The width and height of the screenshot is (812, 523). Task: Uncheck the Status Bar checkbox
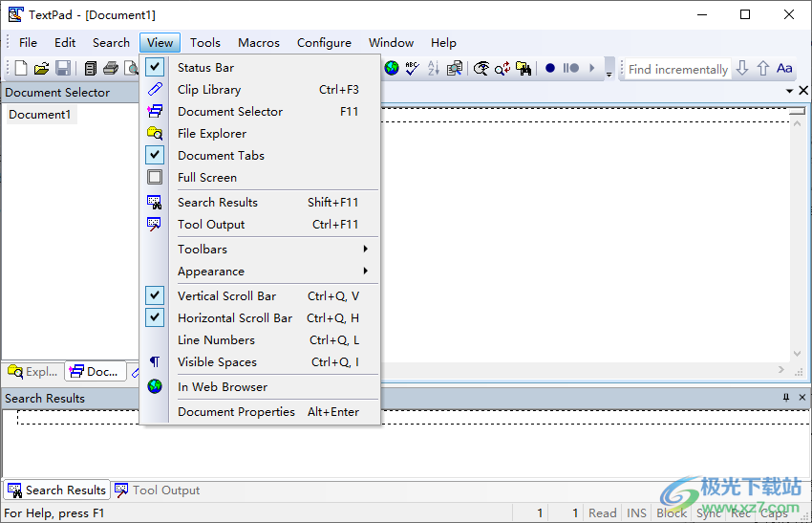coord(155,67)
